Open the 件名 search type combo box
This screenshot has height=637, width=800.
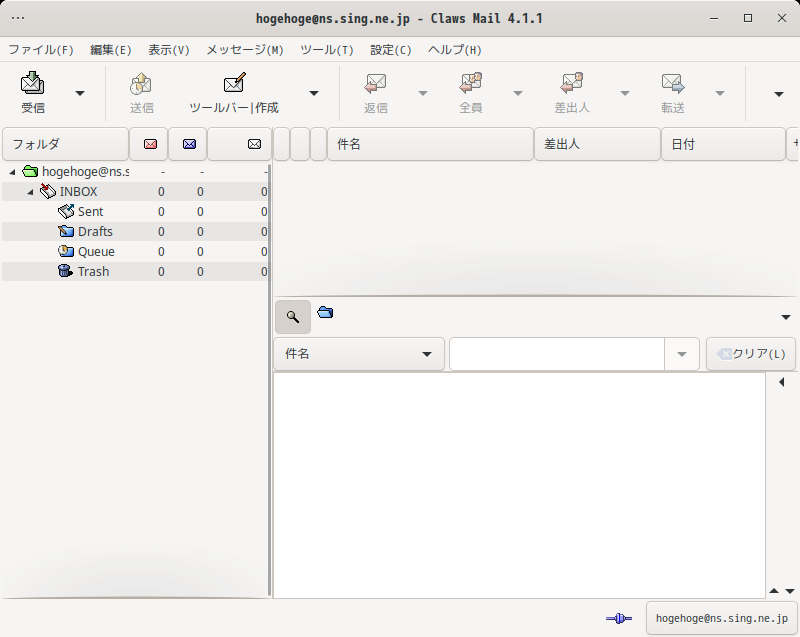pos(359,354)
